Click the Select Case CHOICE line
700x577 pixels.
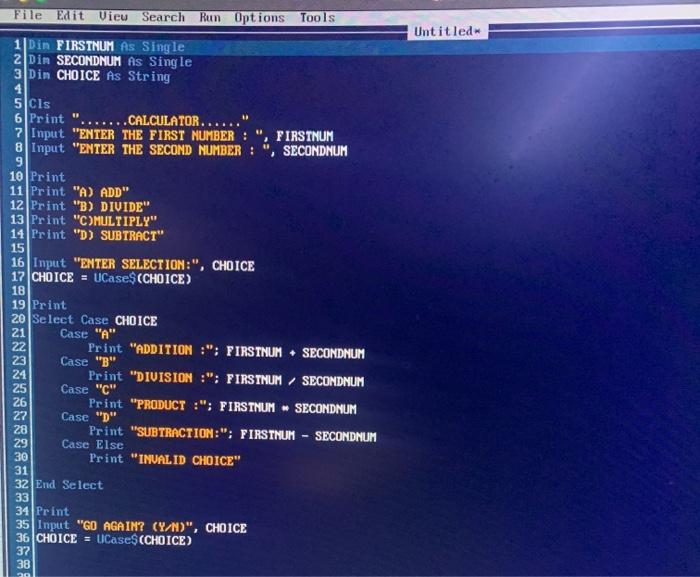pos(94,320)
